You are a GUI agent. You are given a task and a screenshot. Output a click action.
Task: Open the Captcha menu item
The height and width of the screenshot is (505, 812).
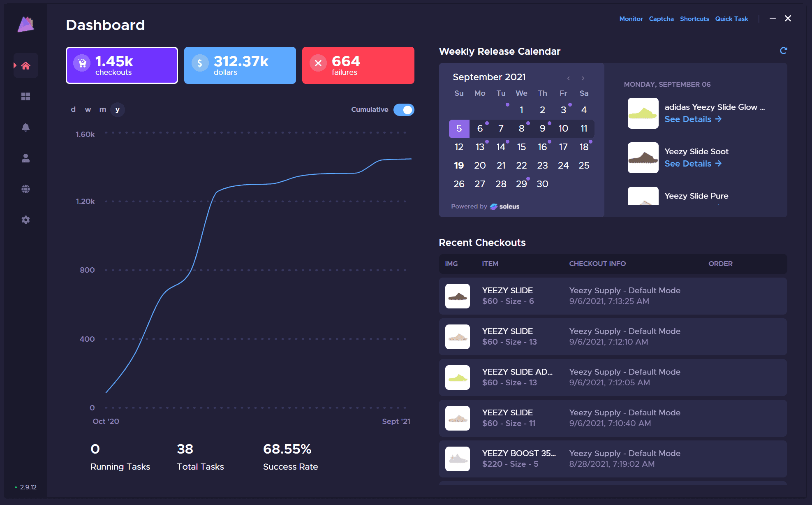(661, 19)
